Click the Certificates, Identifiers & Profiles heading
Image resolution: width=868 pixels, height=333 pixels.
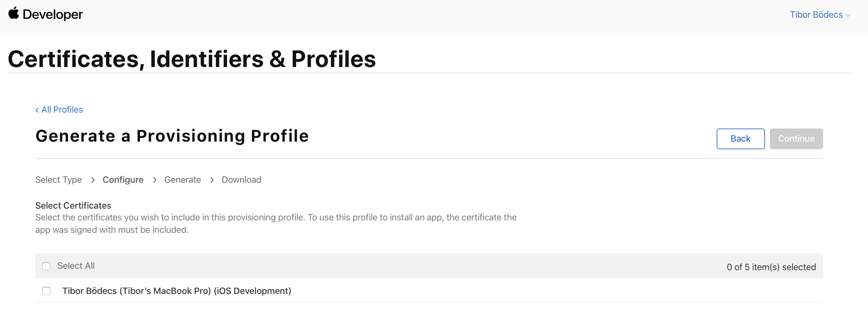[192, 59]
